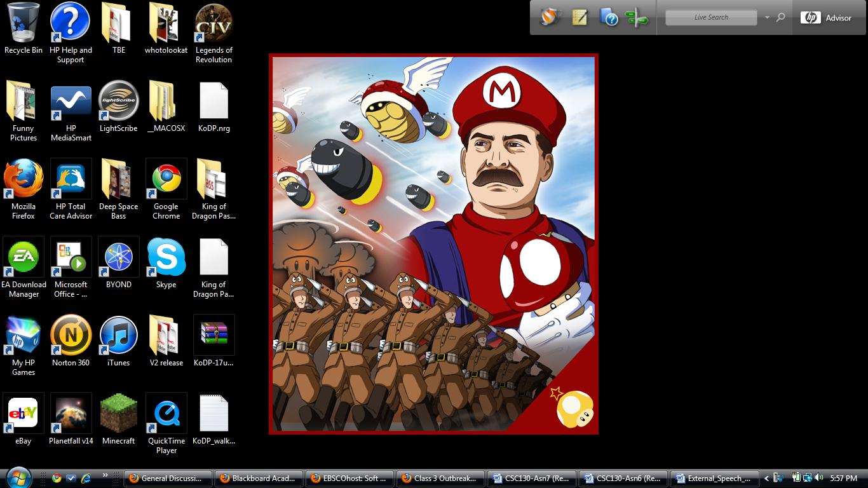Click the volume icon in system tray

[818, 478]
